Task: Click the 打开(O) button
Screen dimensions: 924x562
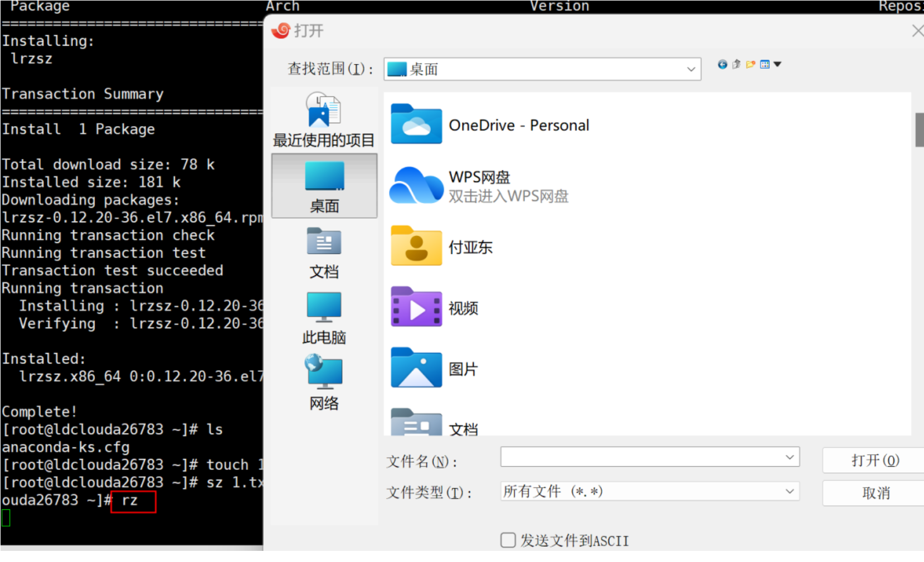Action: [x=874, y=461]
